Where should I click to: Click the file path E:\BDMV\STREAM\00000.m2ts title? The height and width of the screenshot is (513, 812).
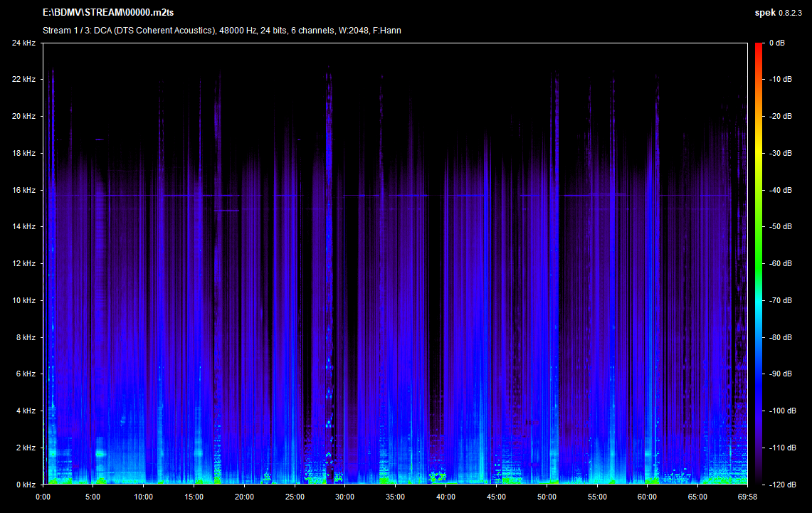pos(108,13)
